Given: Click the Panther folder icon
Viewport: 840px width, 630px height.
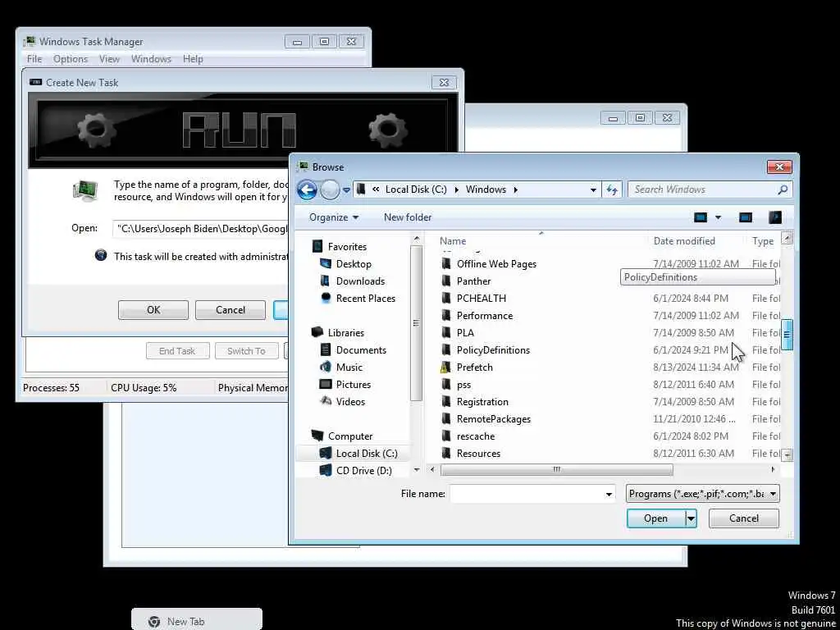Looking at the screenshot, I should (445, 281).
